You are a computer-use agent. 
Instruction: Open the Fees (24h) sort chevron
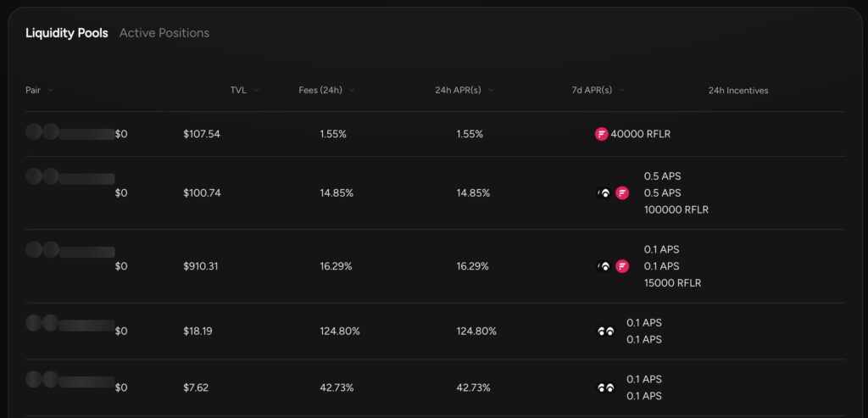pyautogui.click(x=352, y=90)
